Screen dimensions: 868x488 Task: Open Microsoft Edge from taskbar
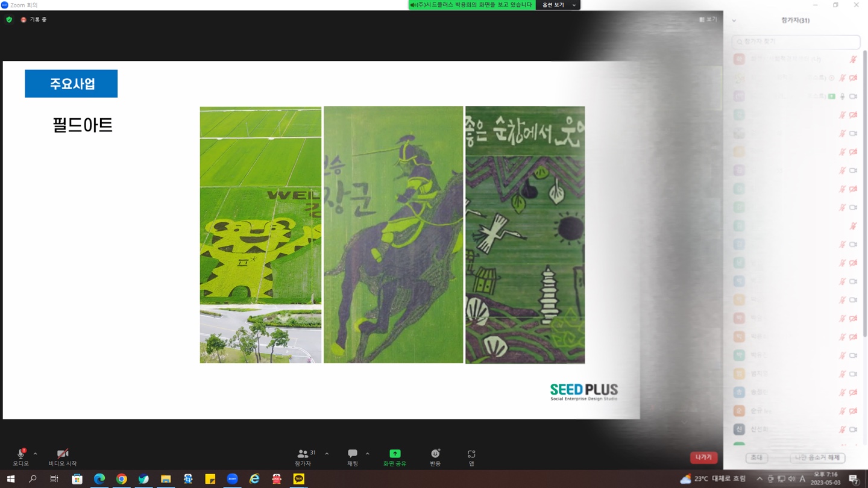99,479
